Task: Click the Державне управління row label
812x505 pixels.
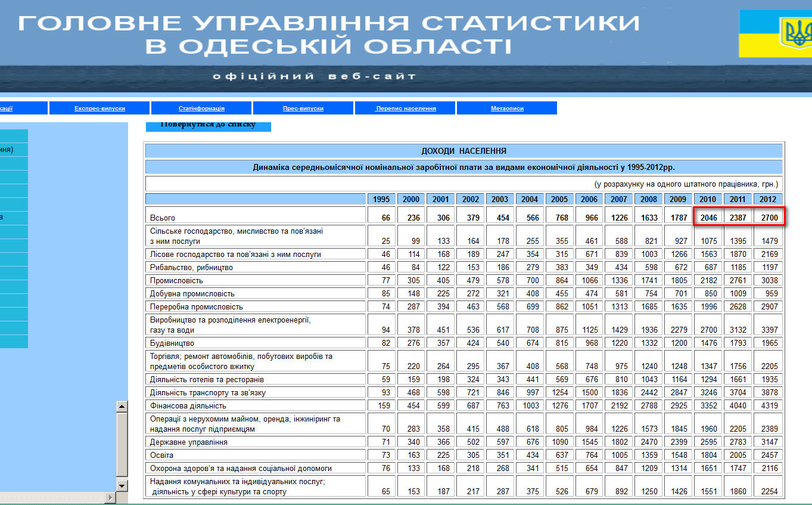Action: [189, 442]
